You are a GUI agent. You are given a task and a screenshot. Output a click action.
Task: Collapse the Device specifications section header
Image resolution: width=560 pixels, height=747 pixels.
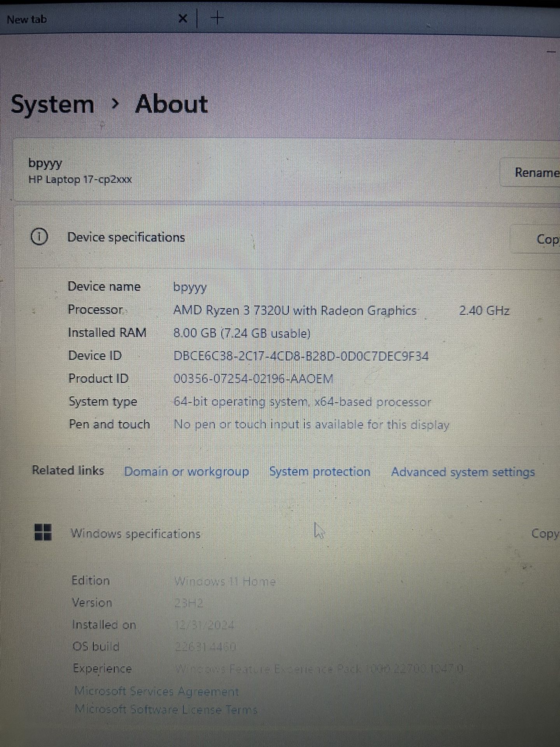(x=288, y=238)
